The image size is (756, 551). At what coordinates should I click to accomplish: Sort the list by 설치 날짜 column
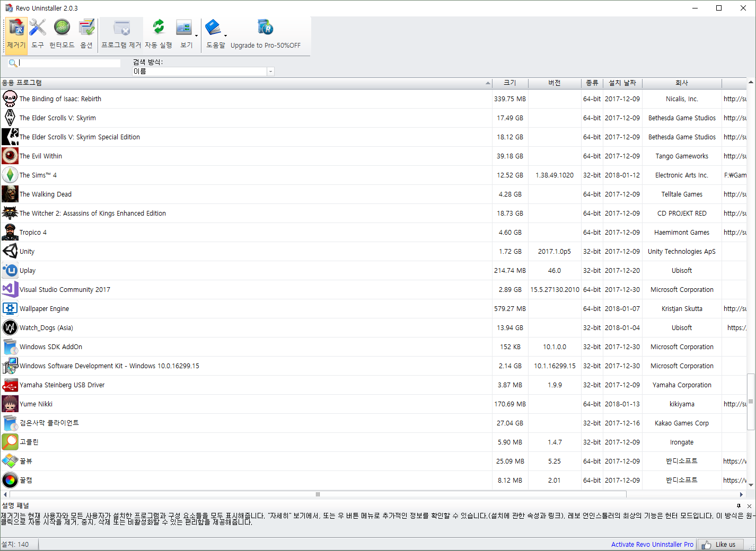click(622, 83)
